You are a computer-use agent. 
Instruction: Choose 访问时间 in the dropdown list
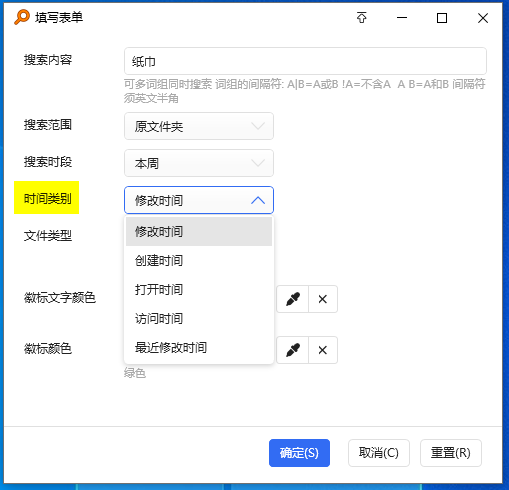coord(199,318)
